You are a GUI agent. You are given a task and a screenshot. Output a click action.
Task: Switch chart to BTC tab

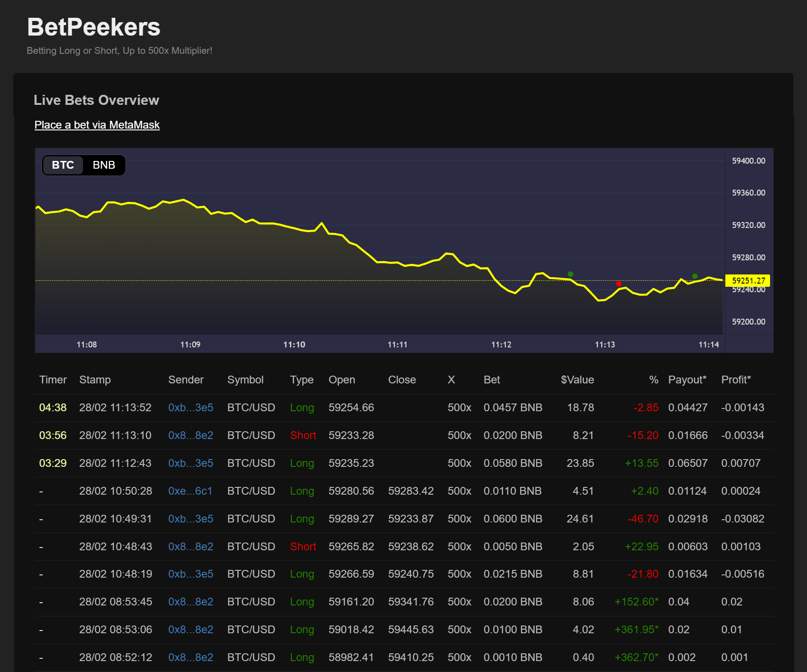(x=63, y=165)
